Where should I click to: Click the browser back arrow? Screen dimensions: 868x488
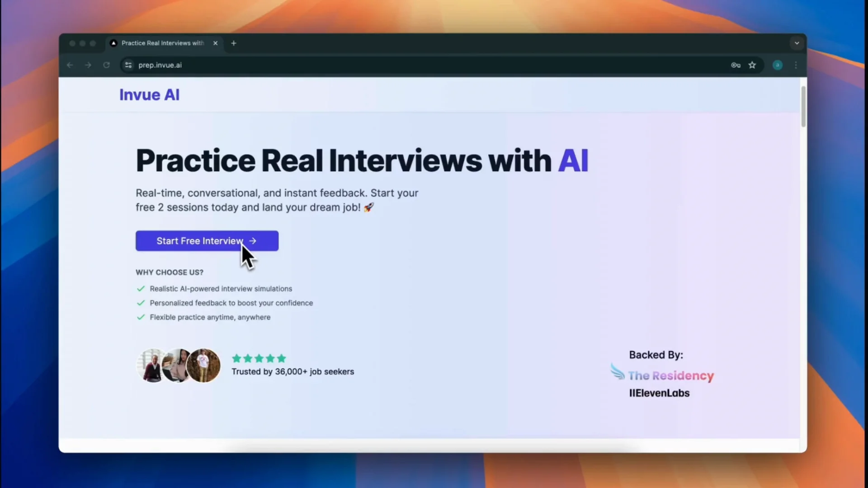[70, 65]
